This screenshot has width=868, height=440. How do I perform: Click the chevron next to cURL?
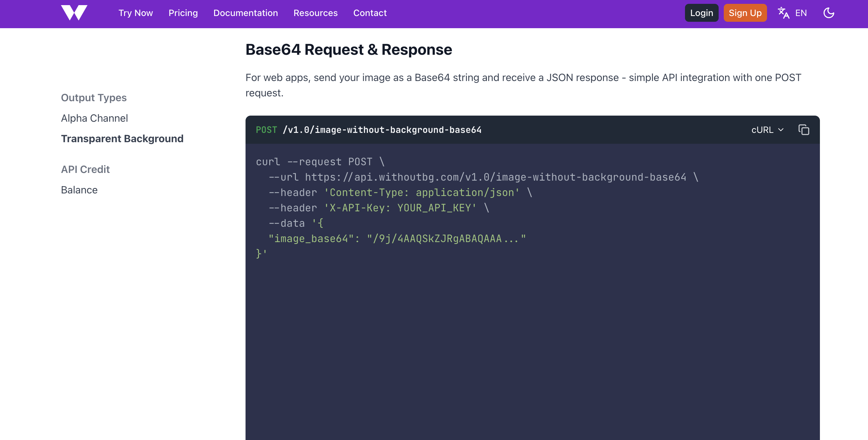click(x=781, y=130)
